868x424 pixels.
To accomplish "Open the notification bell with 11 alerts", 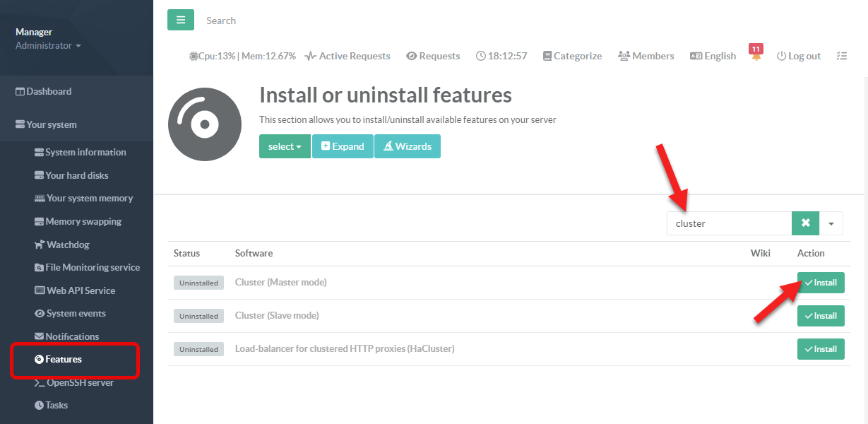I will click(756, 55).
